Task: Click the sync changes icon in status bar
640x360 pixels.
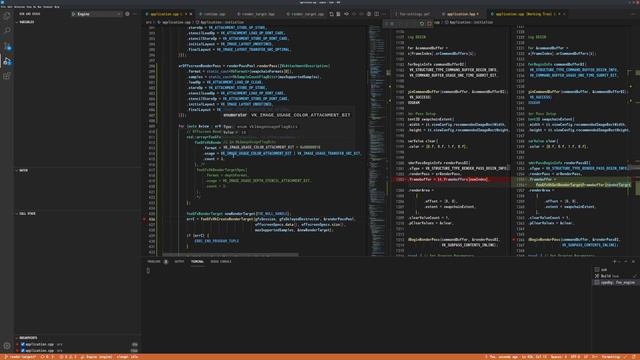Action: 47,357
